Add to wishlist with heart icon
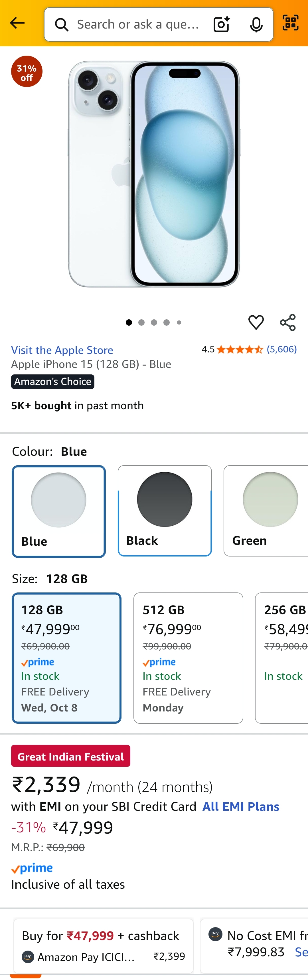 coord(256,322)
